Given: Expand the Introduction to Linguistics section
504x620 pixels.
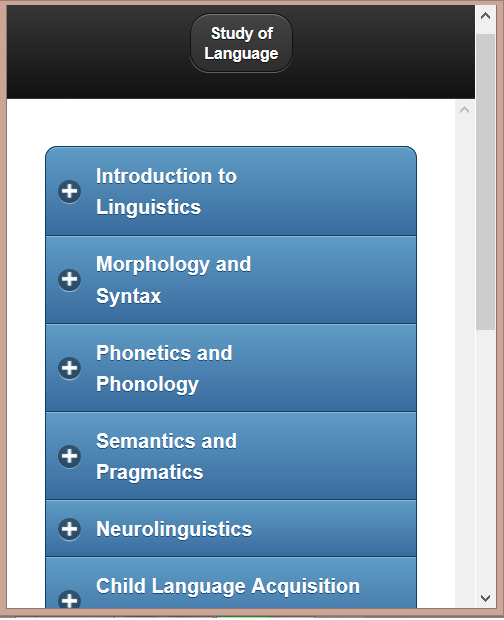Looking at the screenshot, I should (x=231, y=191).
